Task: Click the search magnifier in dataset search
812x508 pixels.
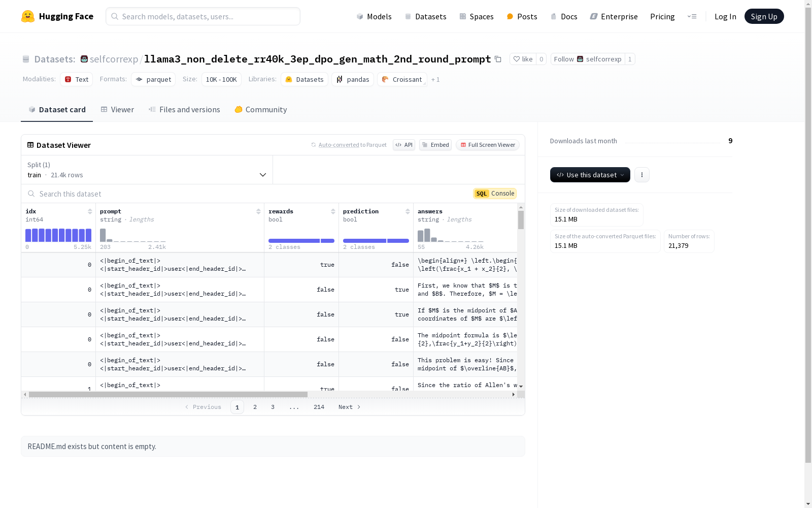Action: click(x=31, y=194)
